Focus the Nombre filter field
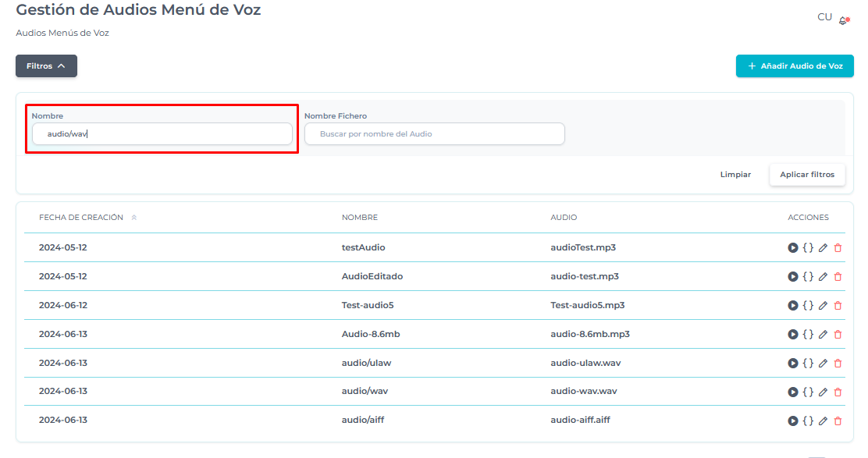 click(162, 134)
